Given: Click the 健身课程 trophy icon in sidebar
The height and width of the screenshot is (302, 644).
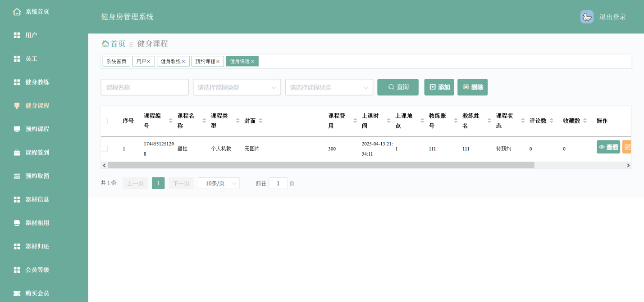Looking at the screenshot, I should click(17, 106).
